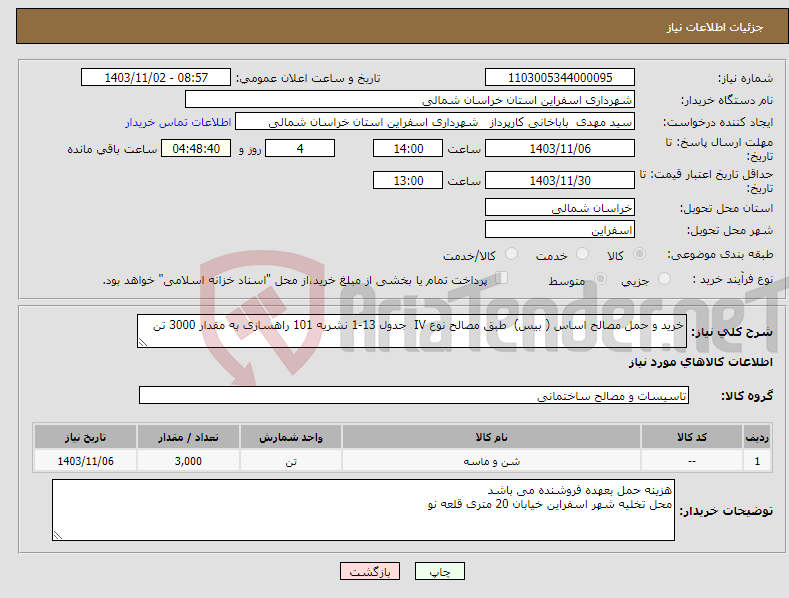Select the جزیی purchase type radio
This screenshot has width=789, height=598.
point(664,278)
